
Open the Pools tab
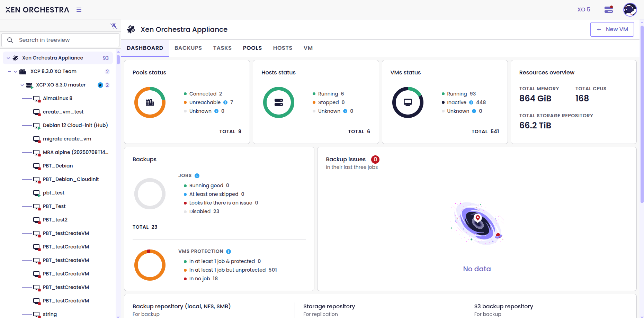[252, 48]
